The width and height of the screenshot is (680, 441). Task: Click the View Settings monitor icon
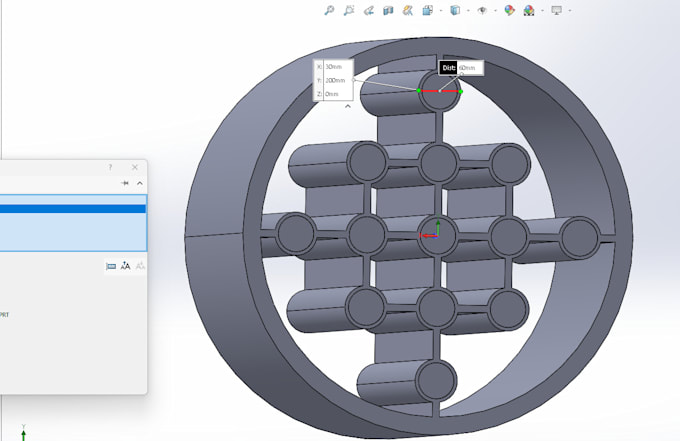[556, 10]
